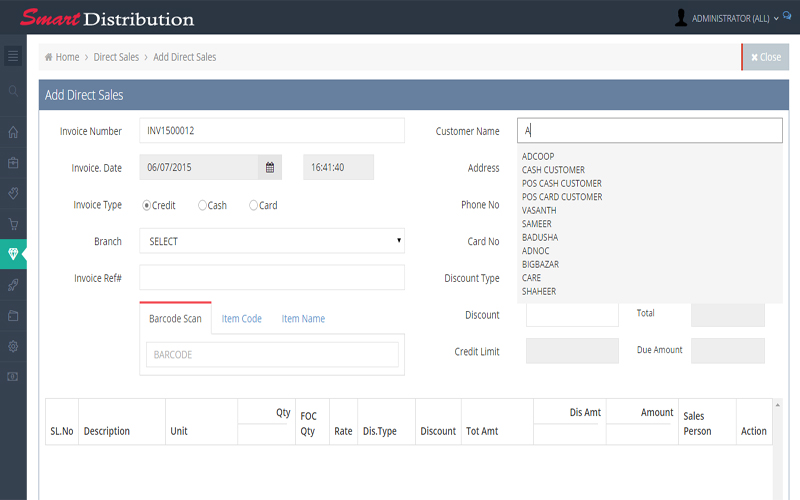Click the search icon in sidebar
This screenshot has width=800, height=500.
[13, 91]
